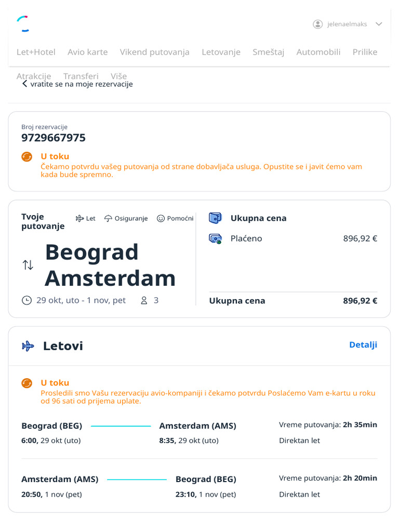Open the Automobili menu item
Image resolution: width=399 pixels, height=532 pixels.
pyautogui.click(x=318, y=52)
